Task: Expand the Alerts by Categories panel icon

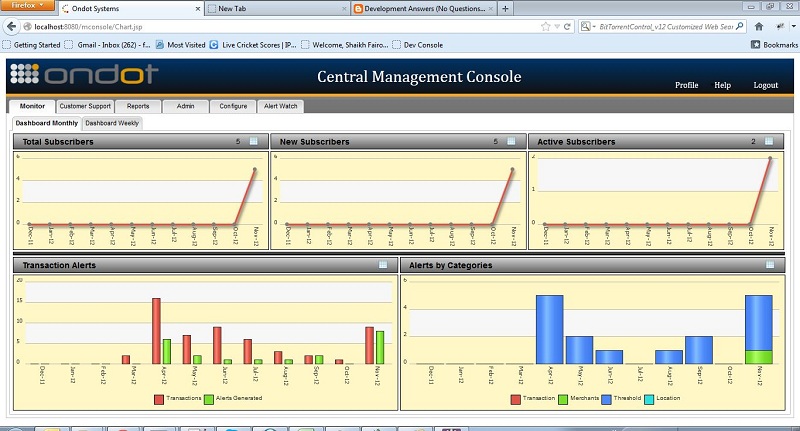Action: 769,265
